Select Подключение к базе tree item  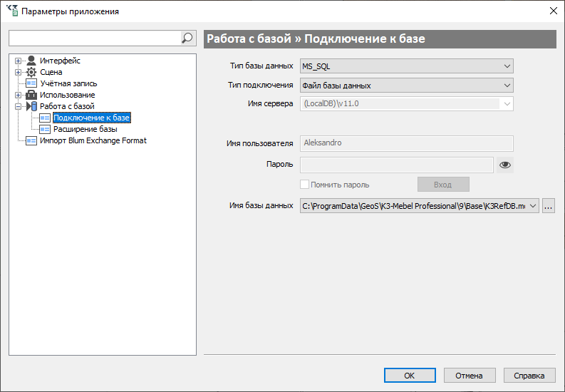(91, 118)
